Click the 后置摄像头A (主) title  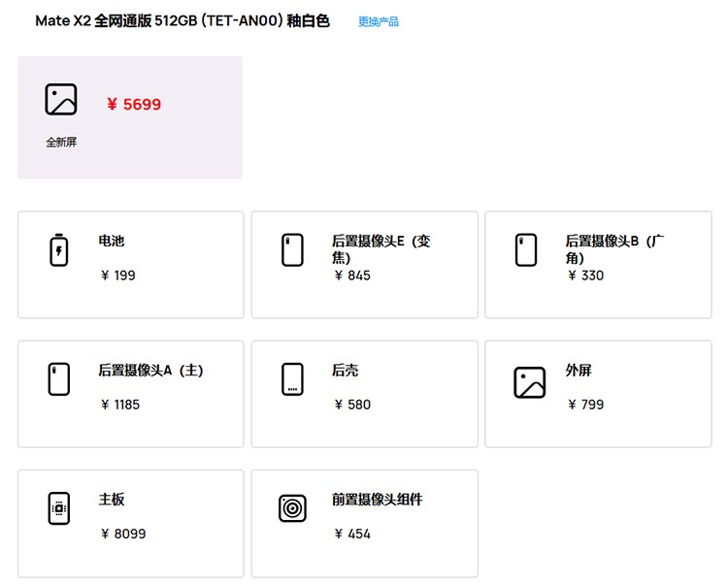[150, 371]
